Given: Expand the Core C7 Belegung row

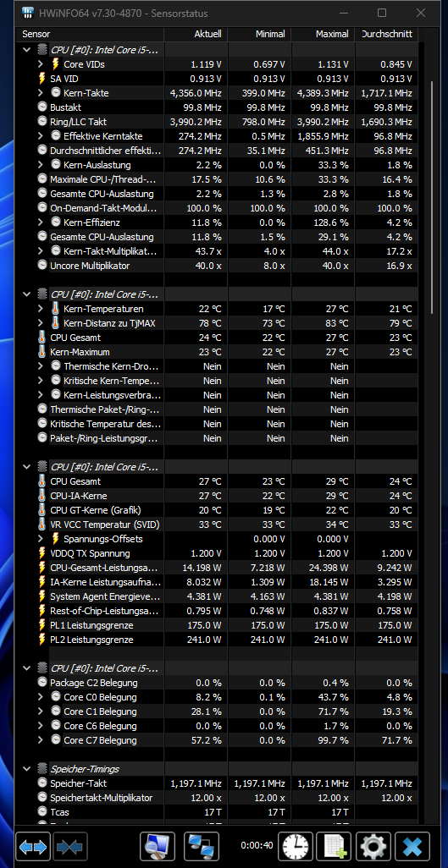Looking at the screenshot, I should [x=41, y=741].
